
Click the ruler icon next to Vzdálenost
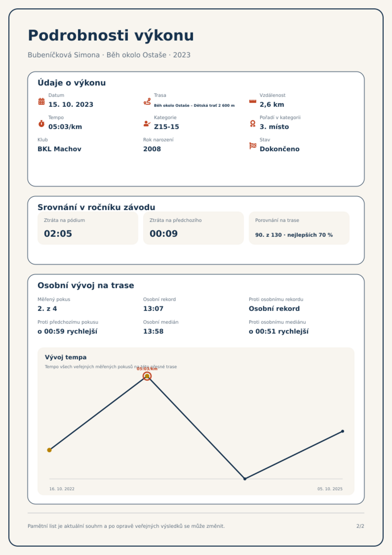(x=253, y=101)
